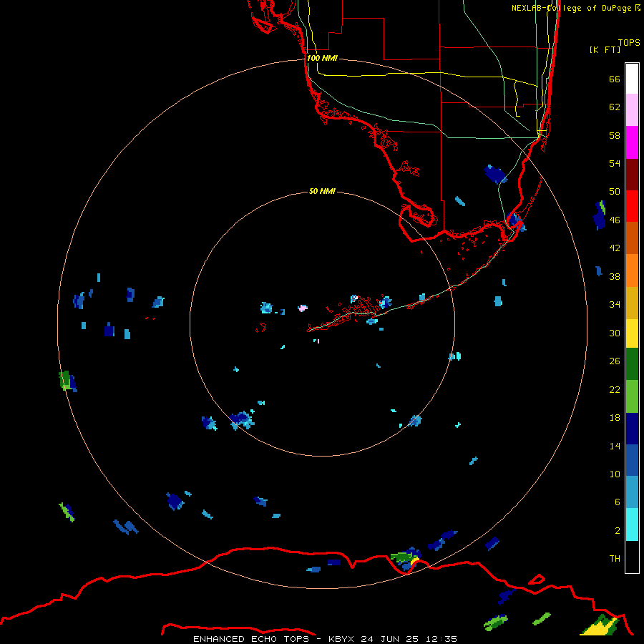Click the 100 NMI range ring label

pyautogui.click(x=322, y=58)
